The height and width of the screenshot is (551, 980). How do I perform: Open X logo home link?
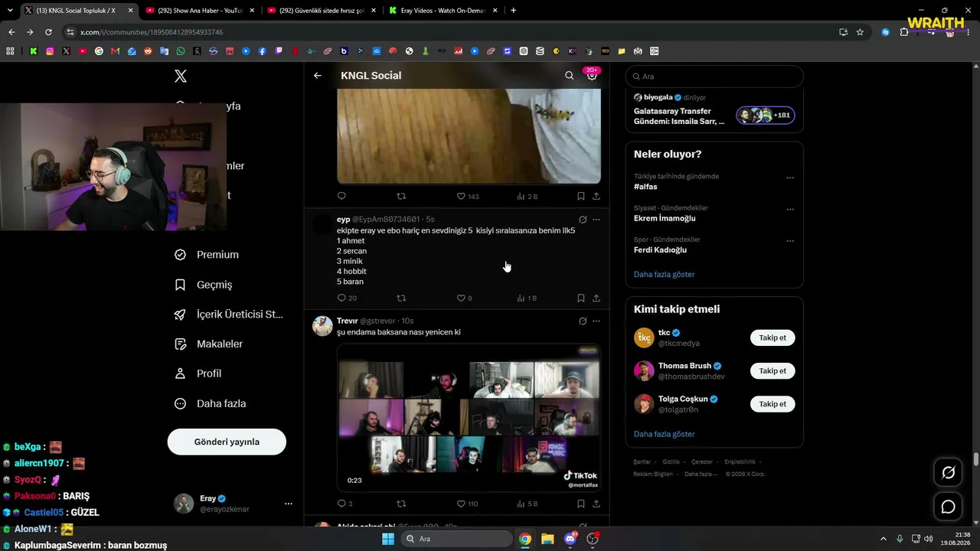pyautogui.click(x=181, y=76)
